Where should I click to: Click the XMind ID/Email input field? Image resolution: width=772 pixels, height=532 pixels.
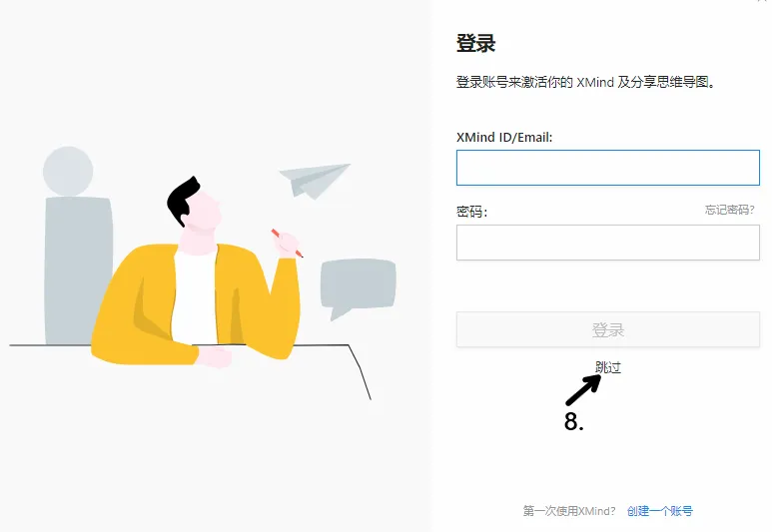tap(607, 168)
